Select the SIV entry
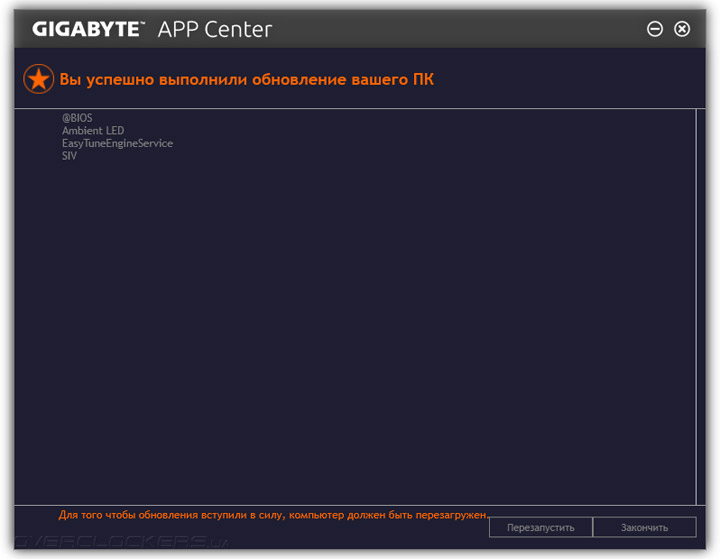 point(69,156)
